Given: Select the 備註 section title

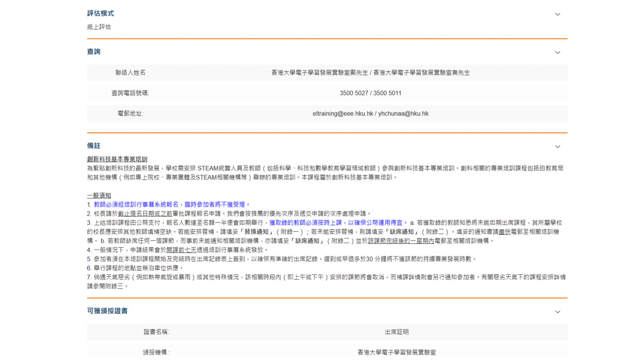Looking at the screenshot, I should pyautogui.click(x=94, y=146).
